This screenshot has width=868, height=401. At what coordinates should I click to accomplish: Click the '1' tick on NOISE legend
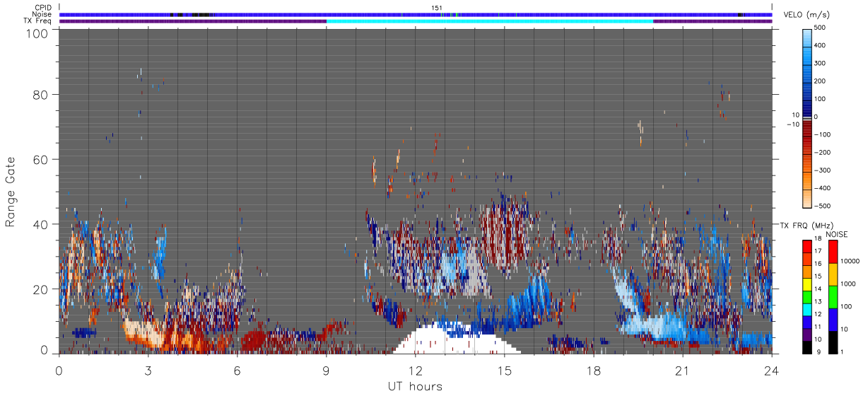point(841,351)
